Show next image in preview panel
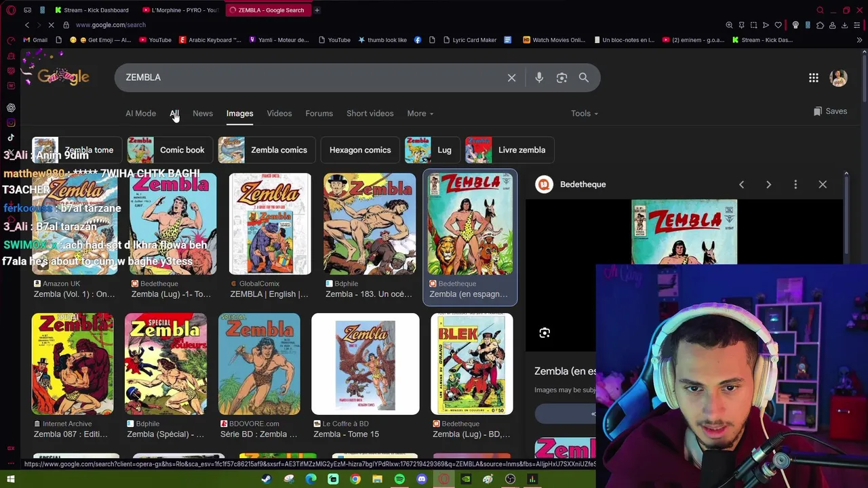Viewport: 868px width, 488px height. coord(768,184)
